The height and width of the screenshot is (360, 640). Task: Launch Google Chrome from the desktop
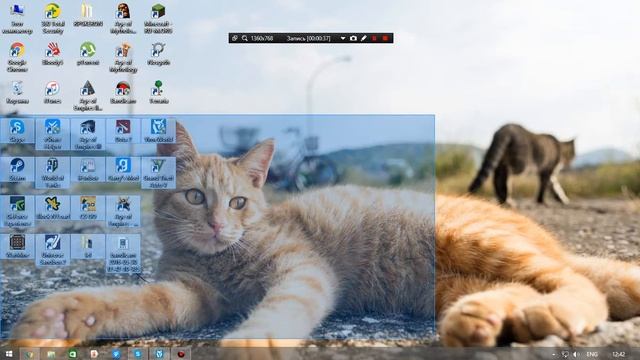(17, 57)
